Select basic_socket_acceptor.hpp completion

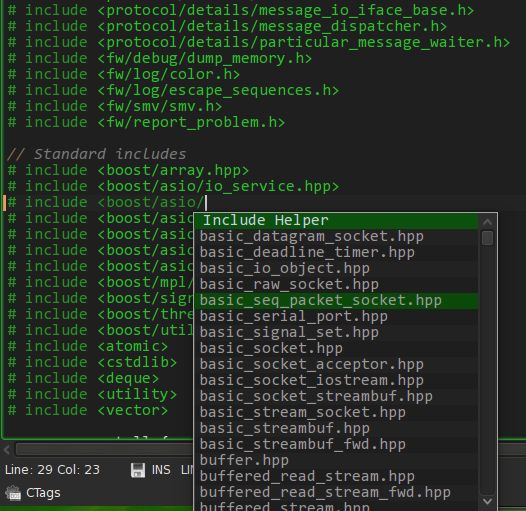[336, 364]
